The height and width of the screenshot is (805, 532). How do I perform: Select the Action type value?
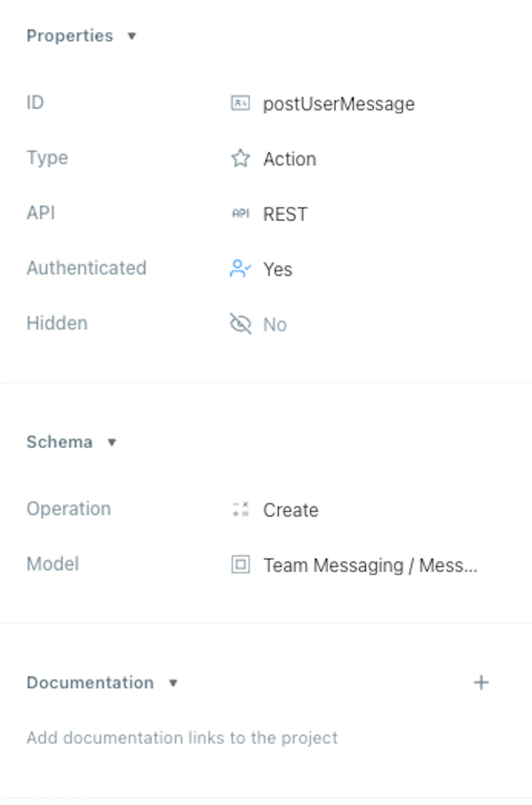click(290, 159)
